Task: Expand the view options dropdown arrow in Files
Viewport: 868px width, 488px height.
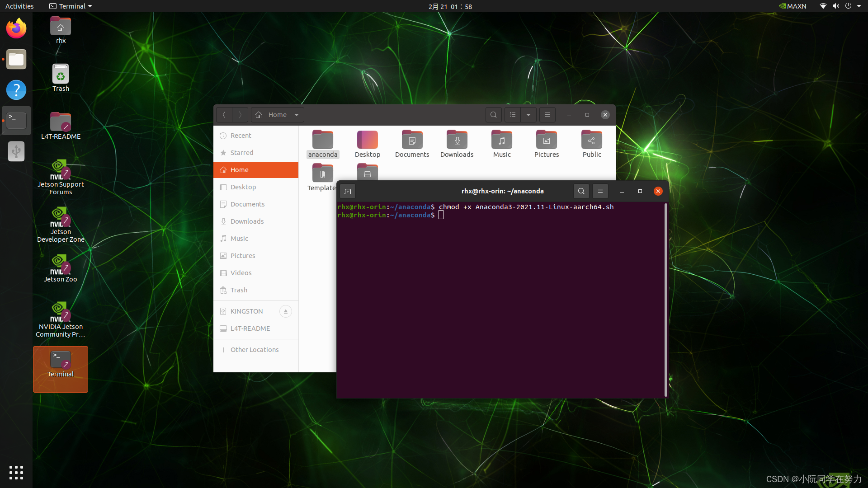Action: pos(529,114)
